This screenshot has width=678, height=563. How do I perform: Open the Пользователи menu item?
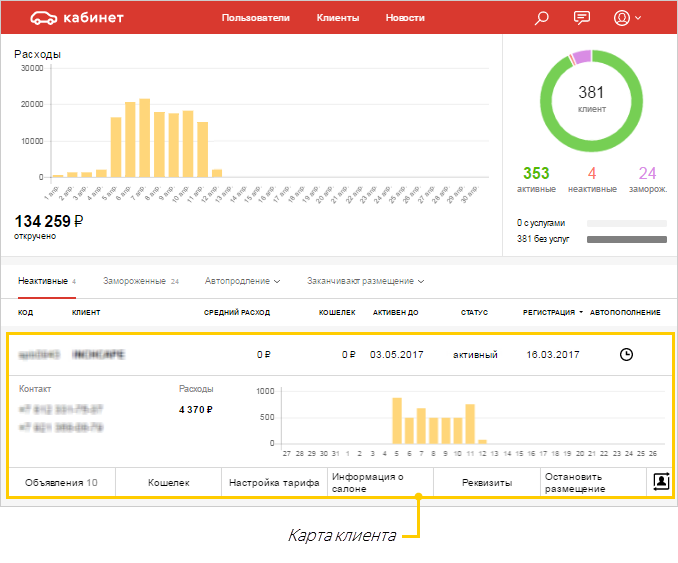(255, 18)
